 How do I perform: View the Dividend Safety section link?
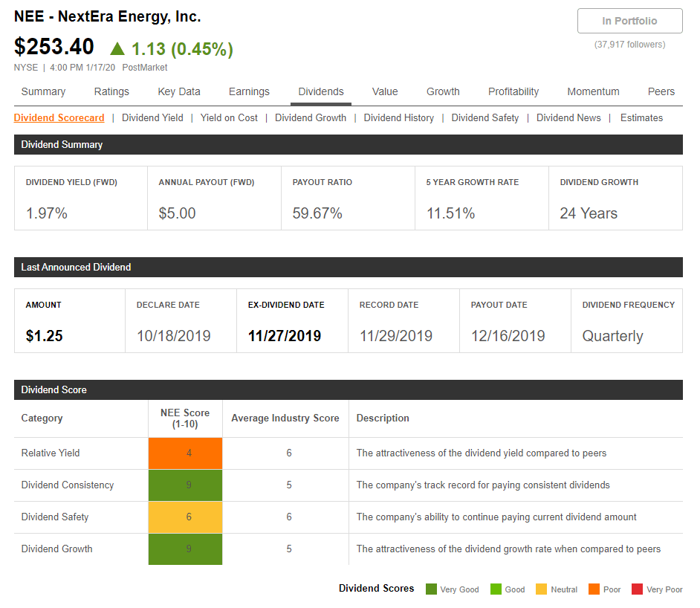[x=485, y=117]
